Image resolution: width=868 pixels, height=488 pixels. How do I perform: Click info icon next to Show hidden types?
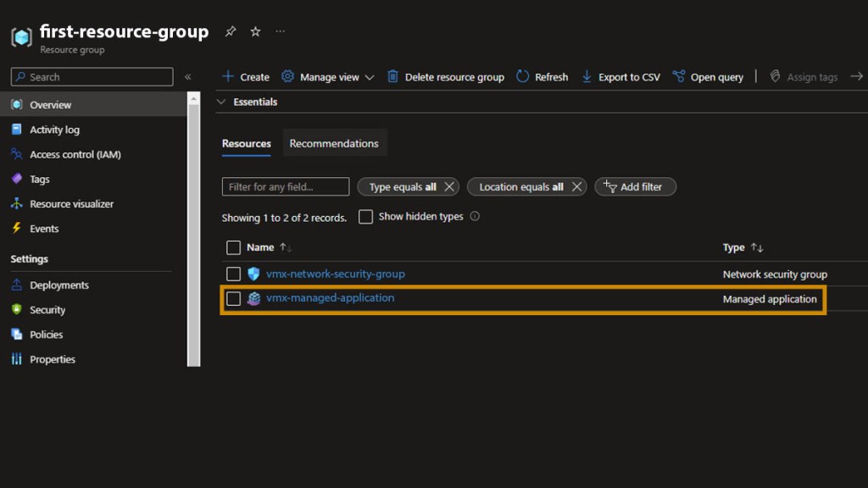coord(475,216)
